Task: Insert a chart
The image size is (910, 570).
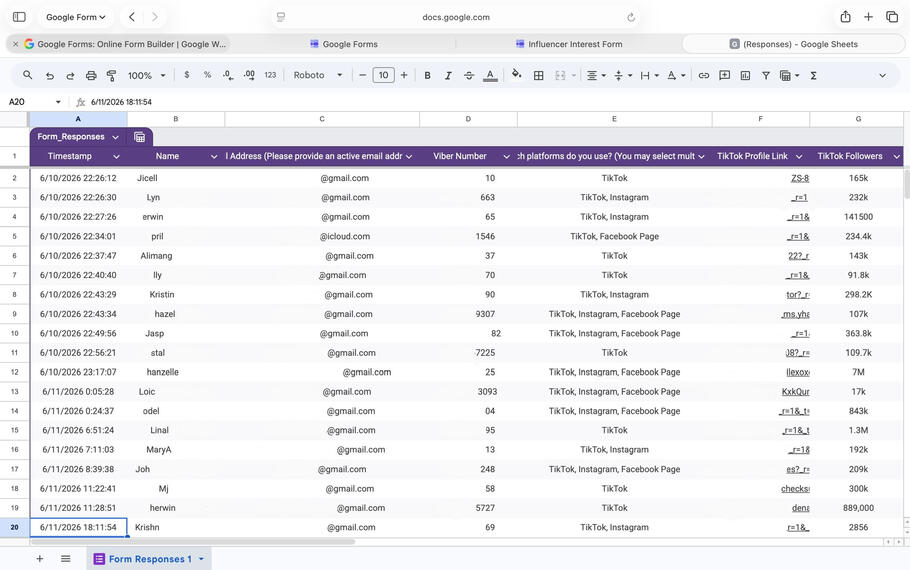Action: click(x=745, y=75)
